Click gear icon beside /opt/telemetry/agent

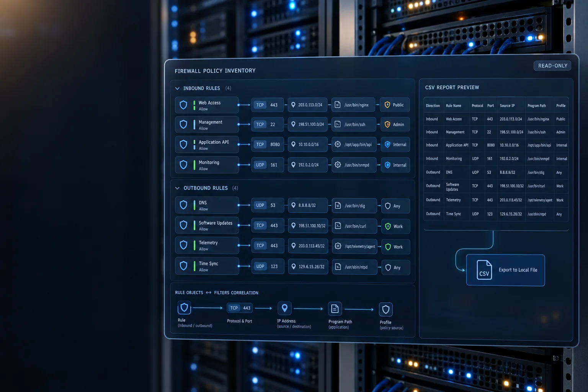(338, 246)
